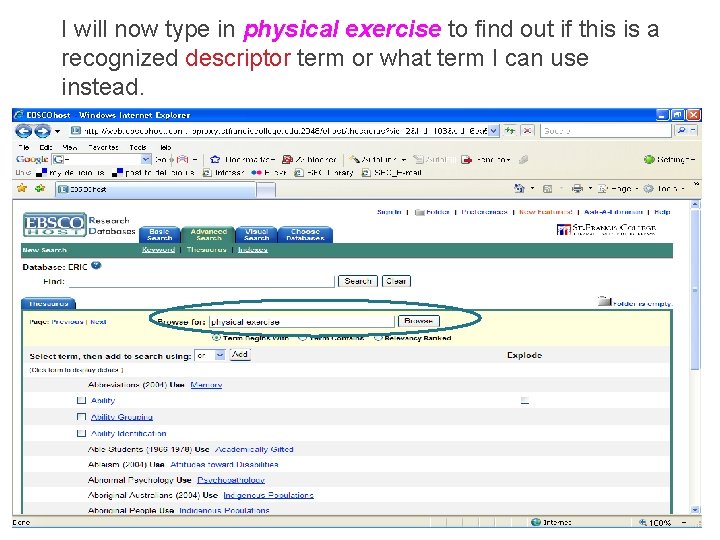Click the Browse for field with physical exercise
The image size is (720, 540).
pos(302,321)
